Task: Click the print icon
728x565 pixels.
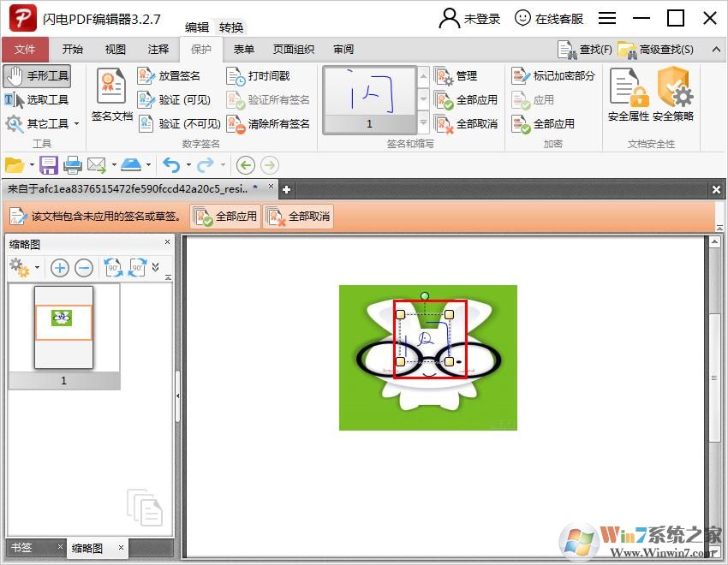Action: (73, 165)
